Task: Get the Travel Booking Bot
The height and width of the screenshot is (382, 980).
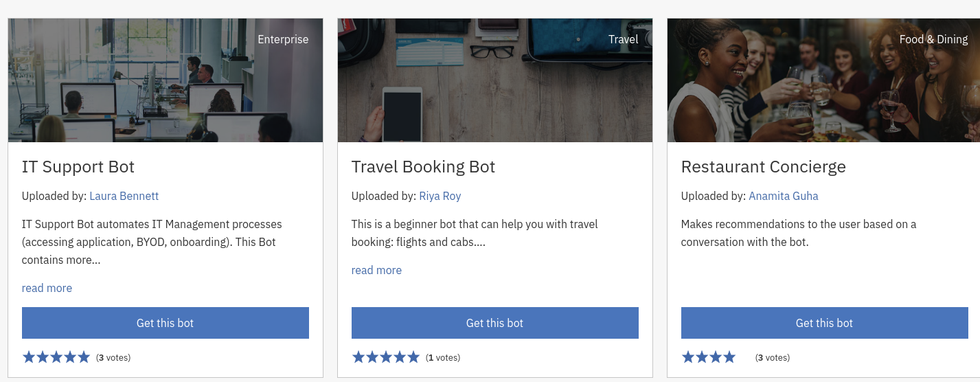Action: tap(495, 323)
